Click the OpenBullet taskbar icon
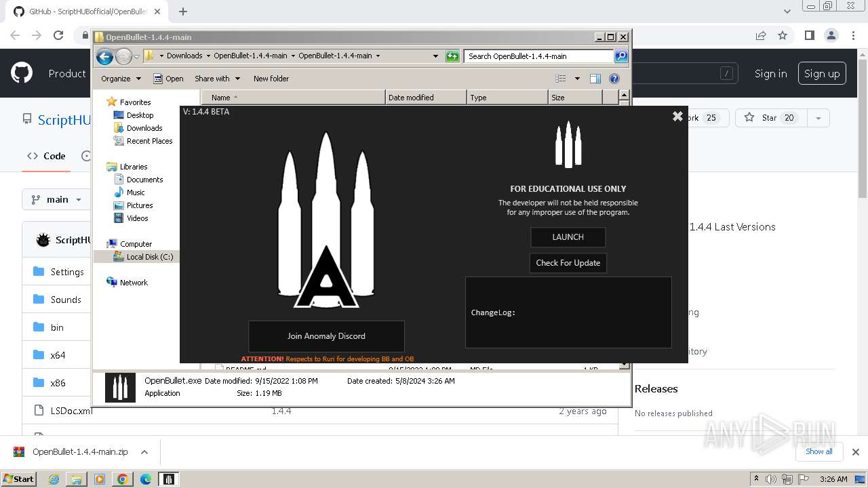 click(169, 479)
